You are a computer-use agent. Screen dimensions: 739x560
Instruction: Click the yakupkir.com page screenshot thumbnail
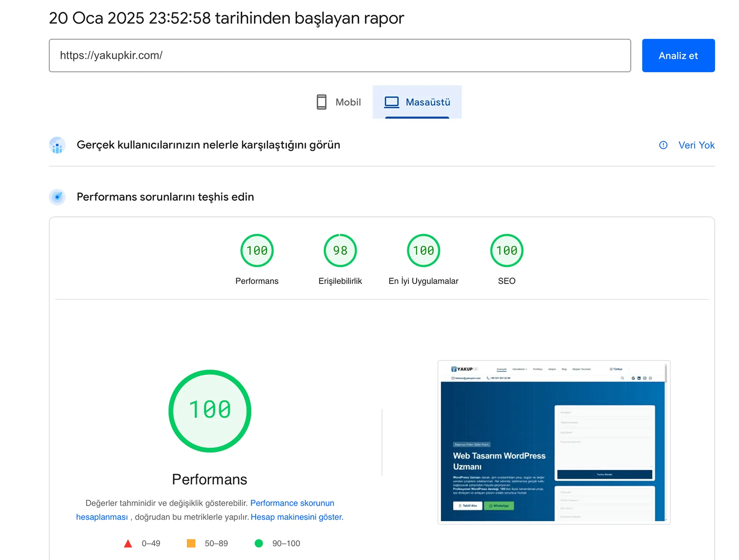point(554,442)
